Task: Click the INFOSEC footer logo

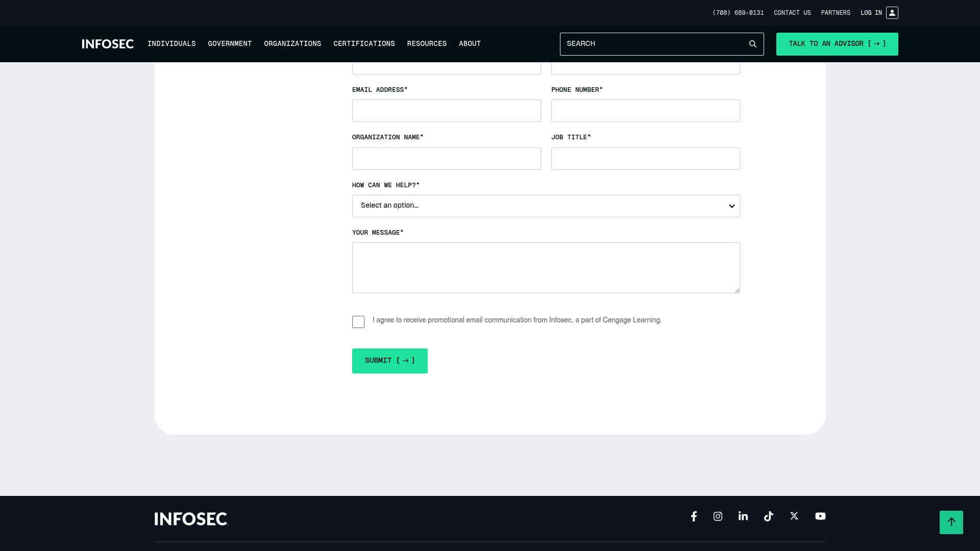Action: 191,519
